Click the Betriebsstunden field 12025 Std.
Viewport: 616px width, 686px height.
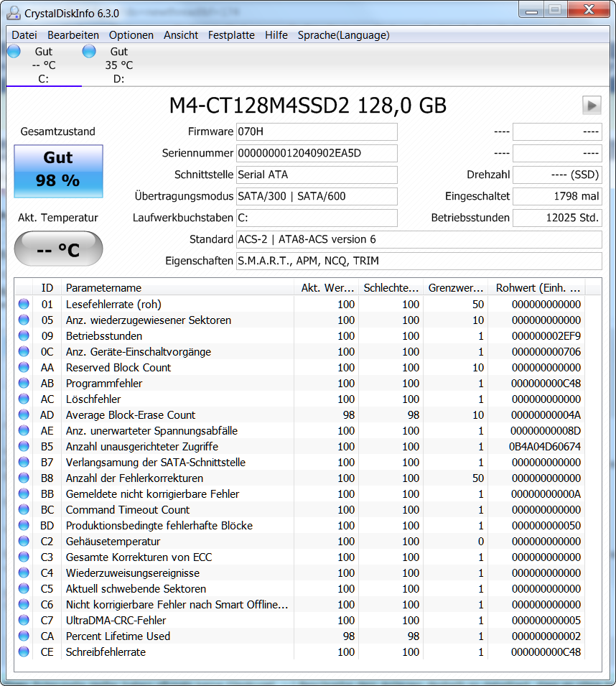pos(557,218)
